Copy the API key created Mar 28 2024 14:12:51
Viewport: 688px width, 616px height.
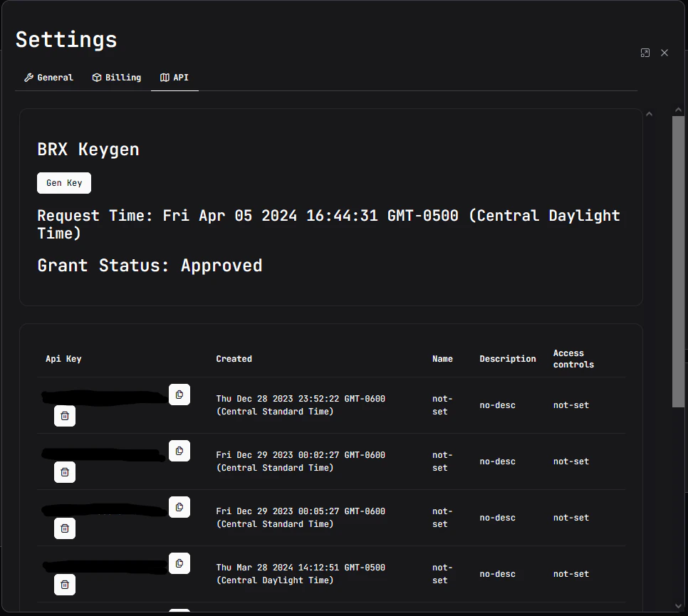(179, 563)
